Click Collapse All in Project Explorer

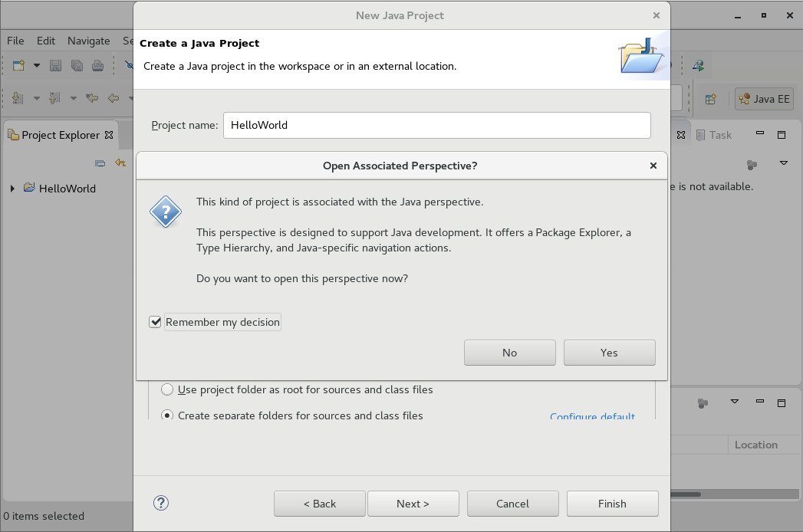100,163
